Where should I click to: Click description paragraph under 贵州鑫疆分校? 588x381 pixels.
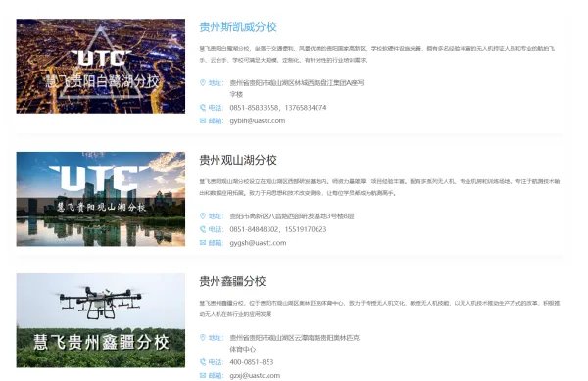coord(379,309)
